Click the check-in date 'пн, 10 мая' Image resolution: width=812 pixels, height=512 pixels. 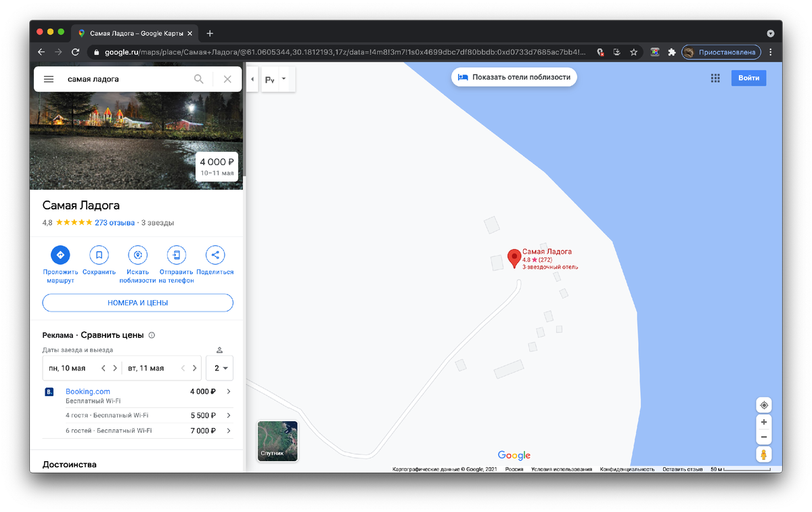pos(67,368)
